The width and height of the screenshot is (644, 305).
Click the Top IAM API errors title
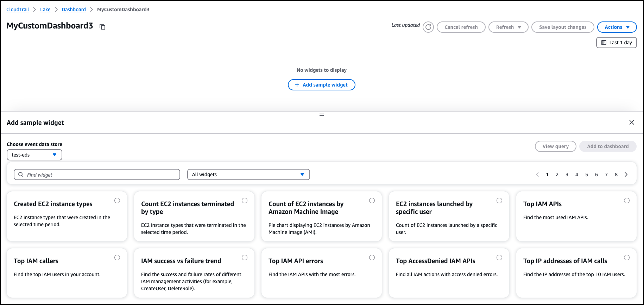pyautogui.click(x=296, y=261)
